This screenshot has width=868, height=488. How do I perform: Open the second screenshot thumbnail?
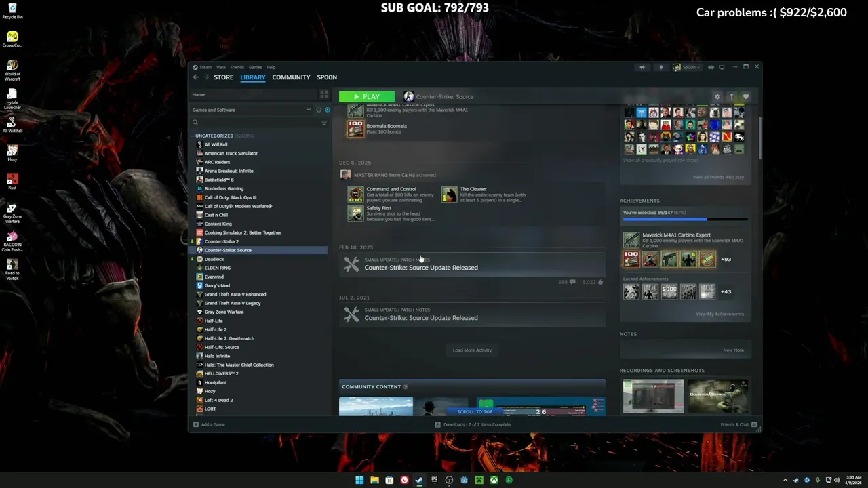718,396
